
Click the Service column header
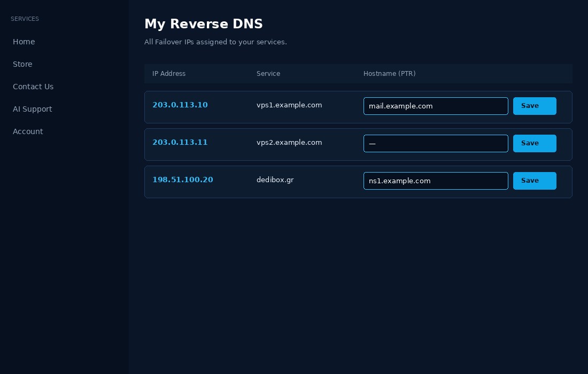click(268, 73)
